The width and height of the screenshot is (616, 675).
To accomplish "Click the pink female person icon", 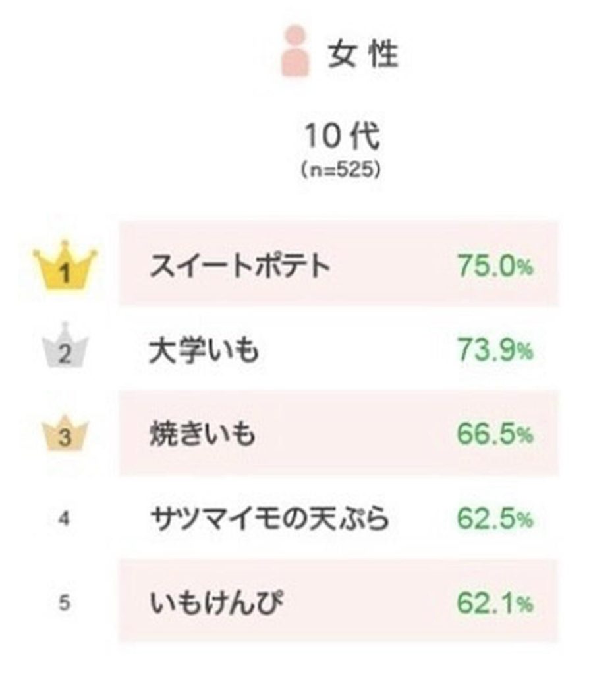I will click(295, 51).
